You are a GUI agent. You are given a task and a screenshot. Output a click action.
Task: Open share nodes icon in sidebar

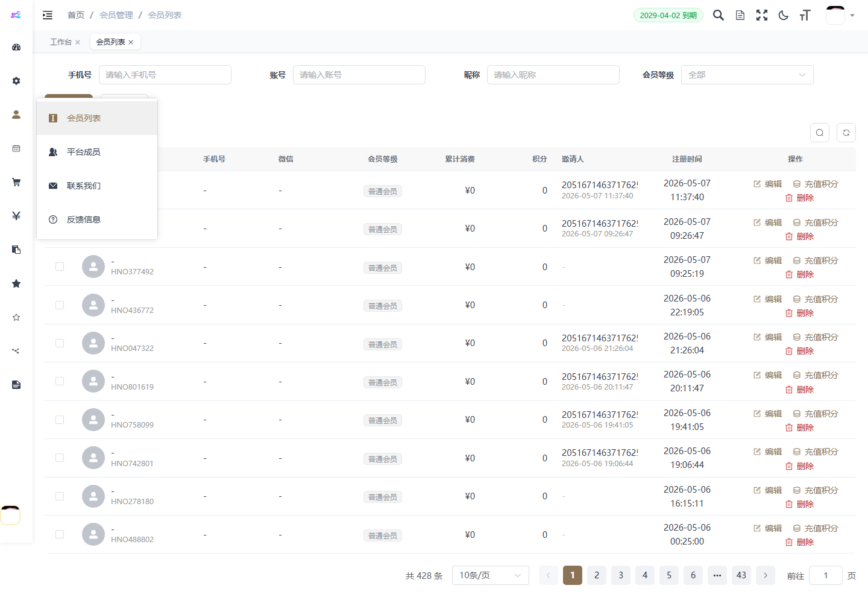pos(16,351)
